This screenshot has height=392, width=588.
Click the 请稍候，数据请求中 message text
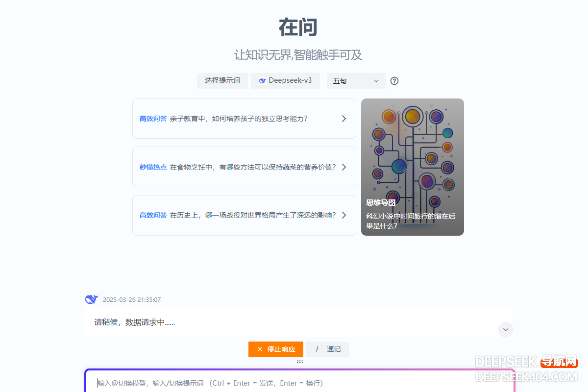pyautogui.click(x=135, y=322)
